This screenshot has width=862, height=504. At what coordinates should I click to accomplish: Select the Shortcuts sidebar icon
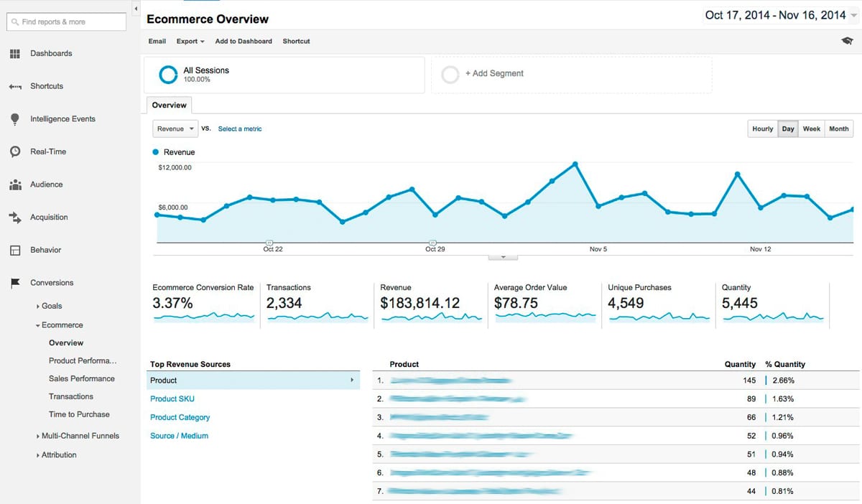pyautogui.click(x=16, y=86)
